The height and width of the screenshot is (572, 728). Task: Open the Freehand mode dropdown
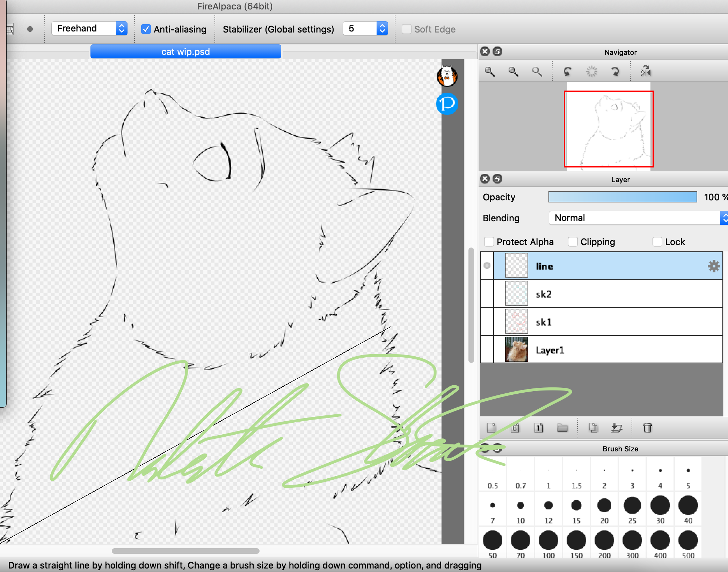tap(89, 28)
